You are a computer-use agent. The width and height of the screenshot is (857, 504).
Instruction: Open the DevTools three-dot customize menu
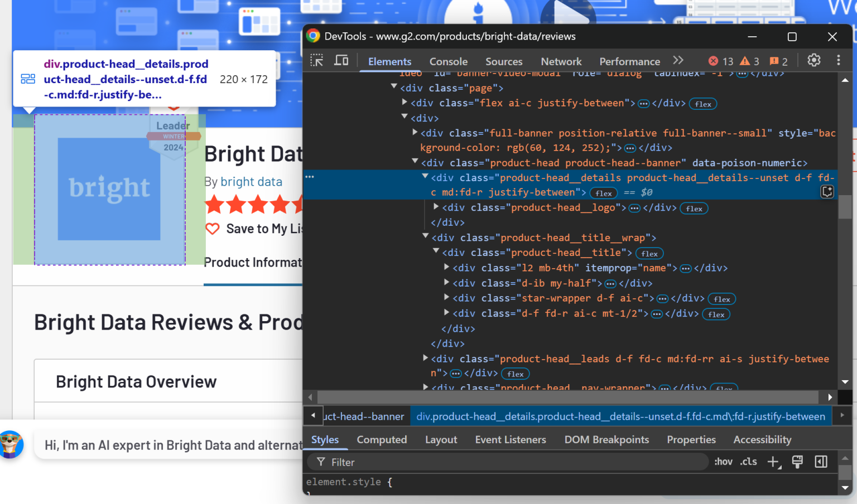(838, 60)
